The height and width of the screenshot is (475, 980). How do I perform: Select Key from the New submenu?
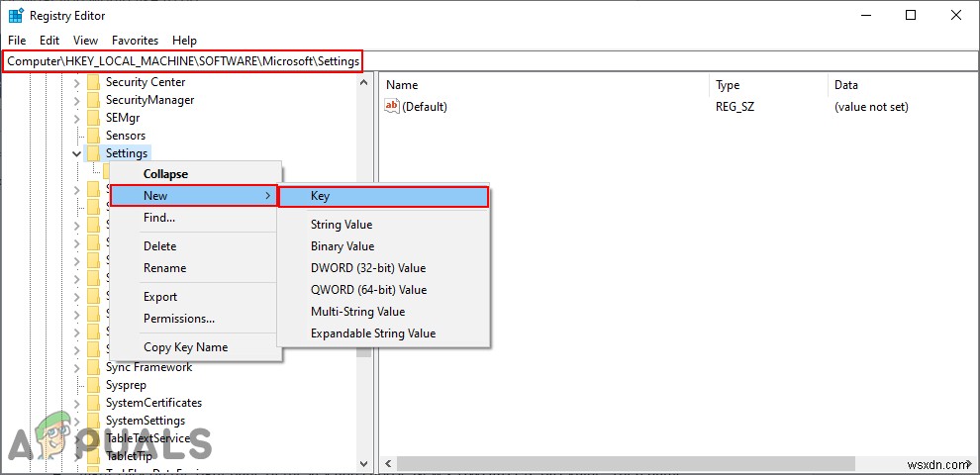pyautogui.click(x=382, y=196)
